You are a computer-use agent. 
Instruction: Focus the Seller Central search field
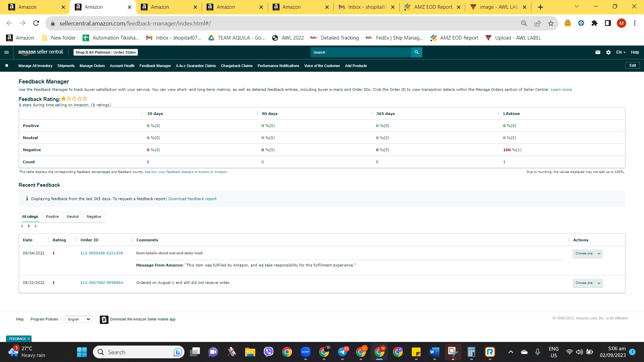[x=361, y=52]
